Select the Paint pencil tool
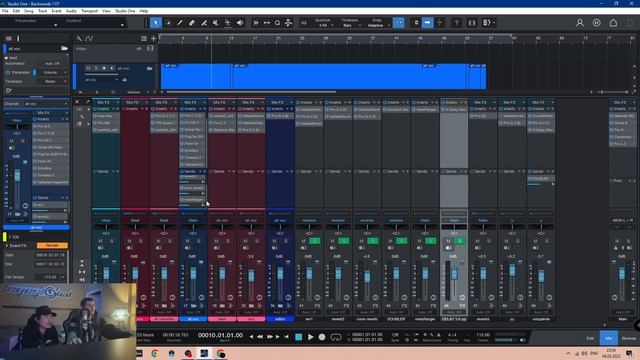This screenshot has height=360, width=640. tap(180, 23)
